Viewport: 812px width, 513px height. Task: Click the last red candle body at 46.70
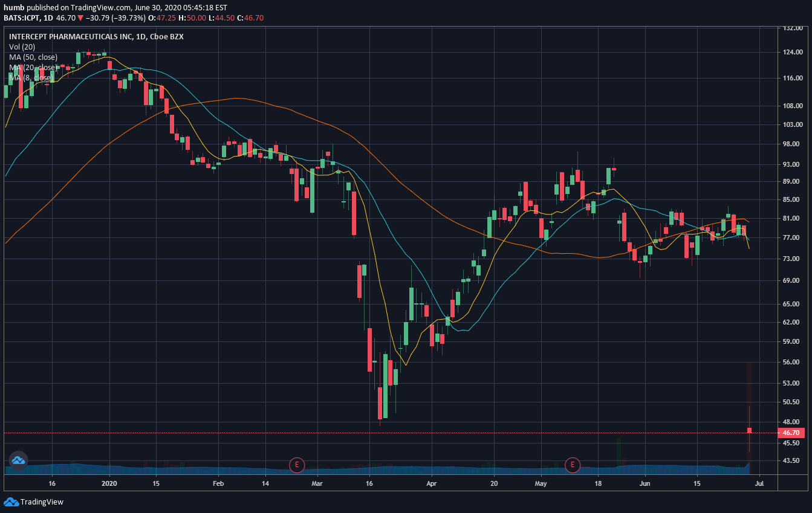pyautogui.click(x=749, y=430)
